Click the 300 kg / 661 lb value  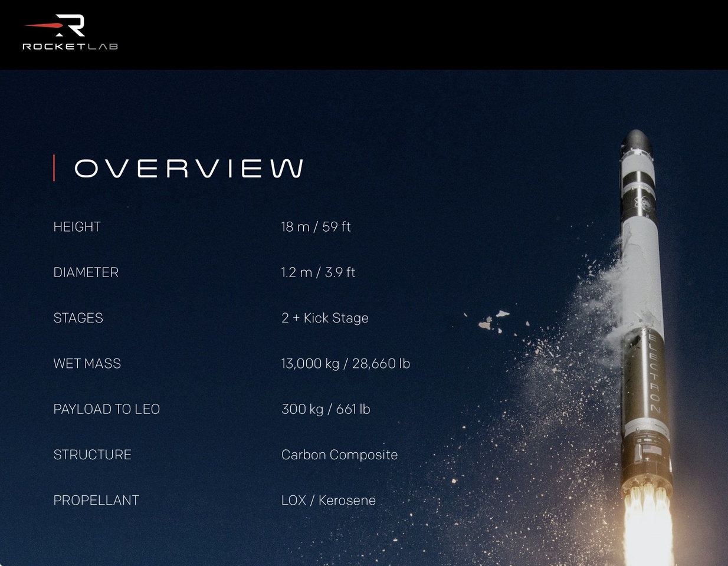pos(326,409)
